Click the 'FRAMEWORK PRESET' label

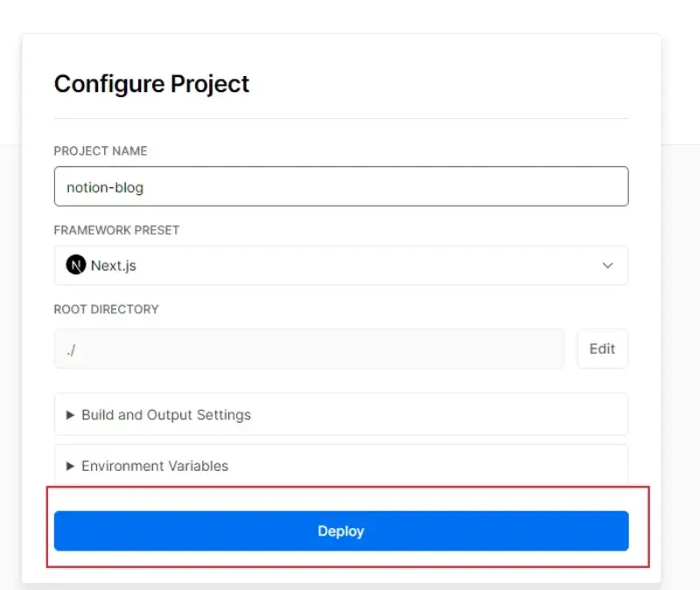click(x=116, y=230)
